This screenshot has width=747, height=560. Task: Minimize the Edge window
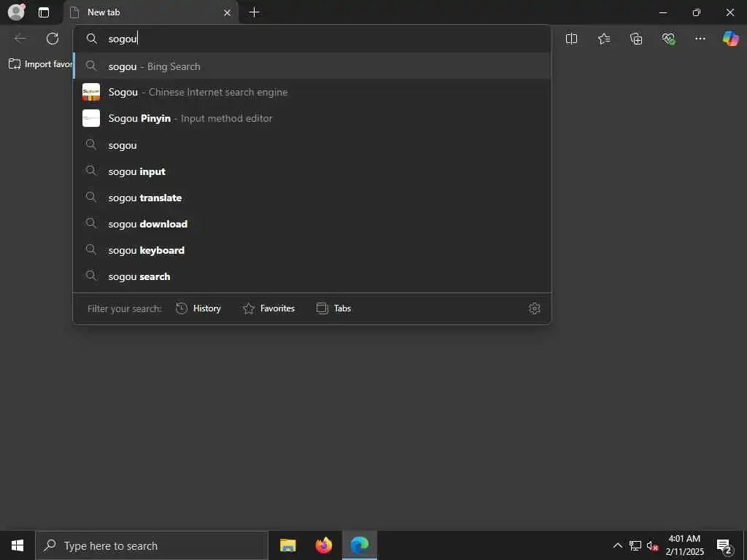pyautogui.click(x=663, y=12)
